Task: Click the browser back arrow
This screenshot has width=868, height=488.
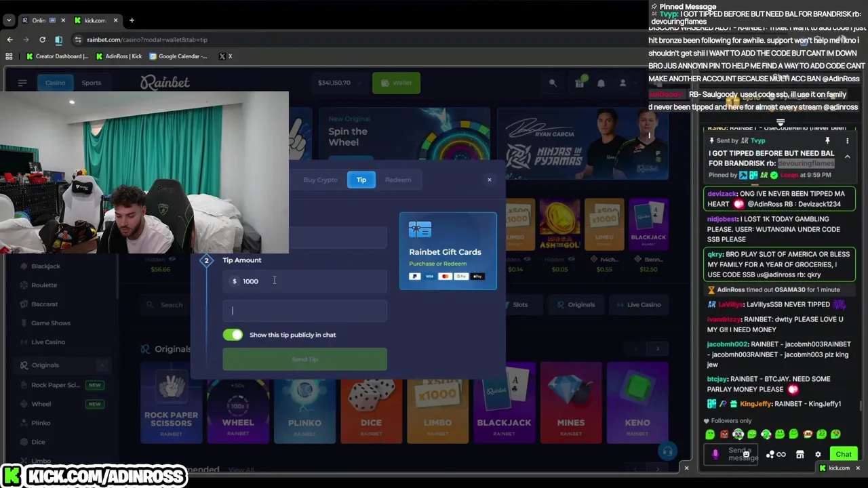Action: [9, 39]
